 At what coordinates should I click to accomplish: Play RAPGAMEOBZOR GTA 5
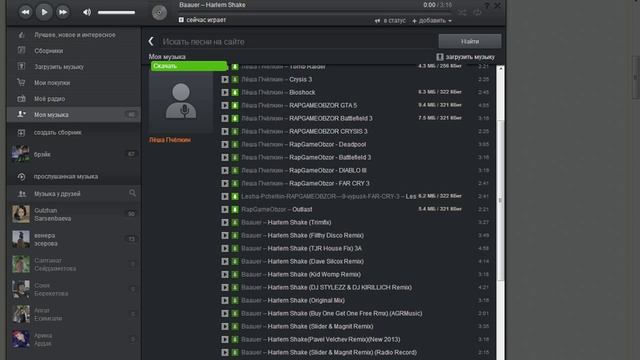(225, 106)
